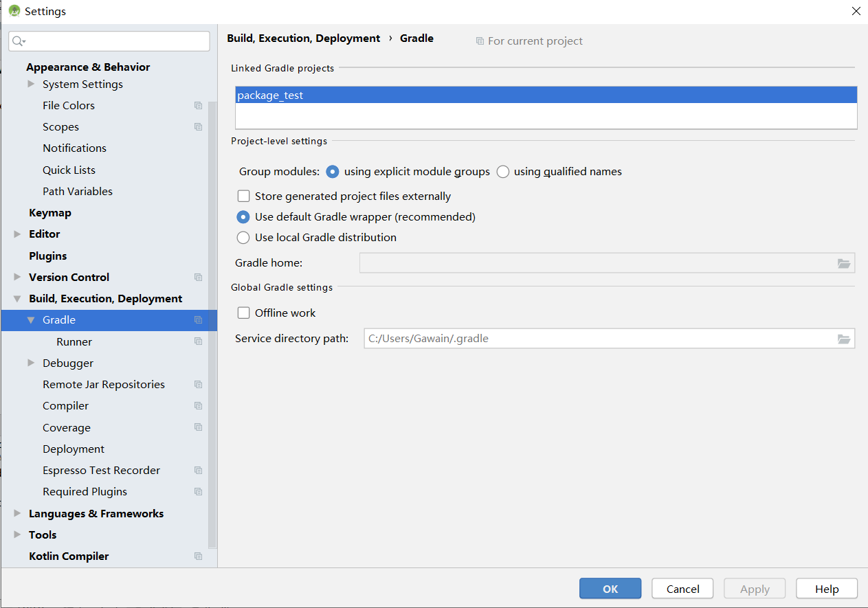Open Notifications settings page
Viewport: 868px width, 608px height.
point(74,148)
